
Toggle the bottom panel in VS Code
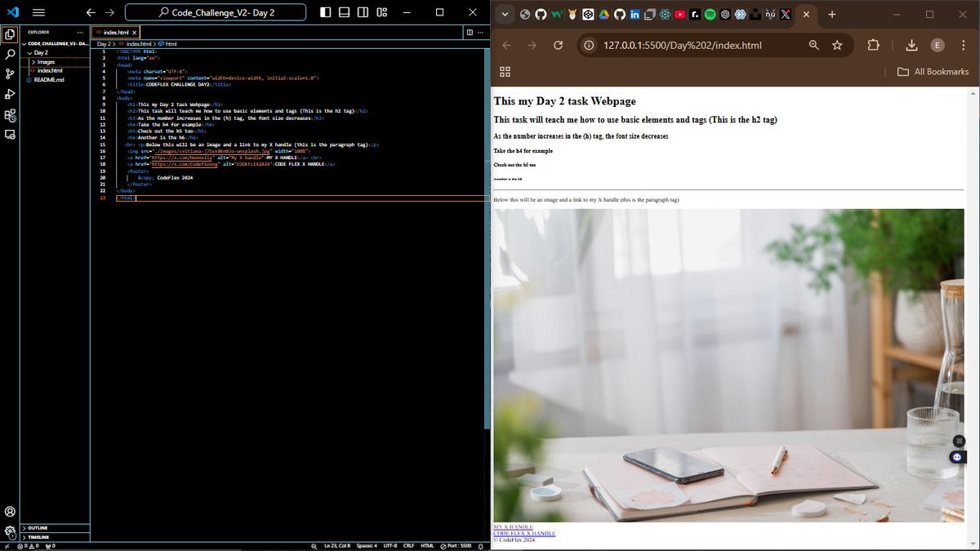tap(344, 12)
